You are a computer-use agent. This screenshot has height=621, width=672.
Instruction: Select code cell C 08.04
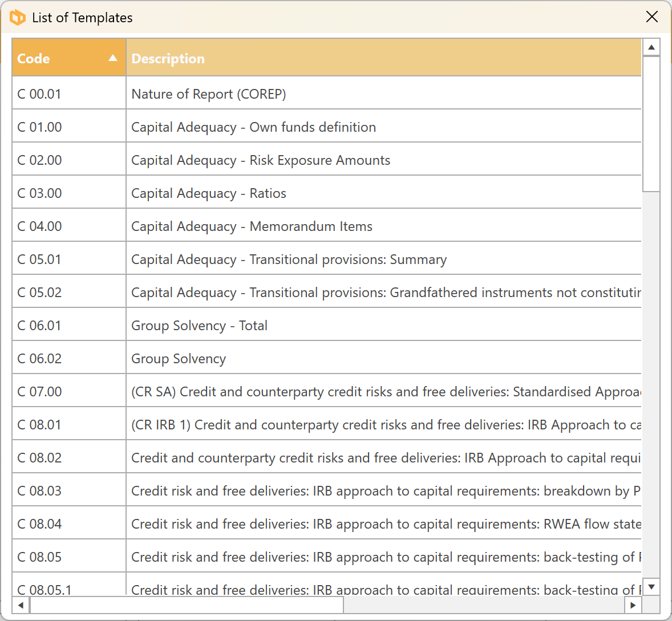(69, 523)
